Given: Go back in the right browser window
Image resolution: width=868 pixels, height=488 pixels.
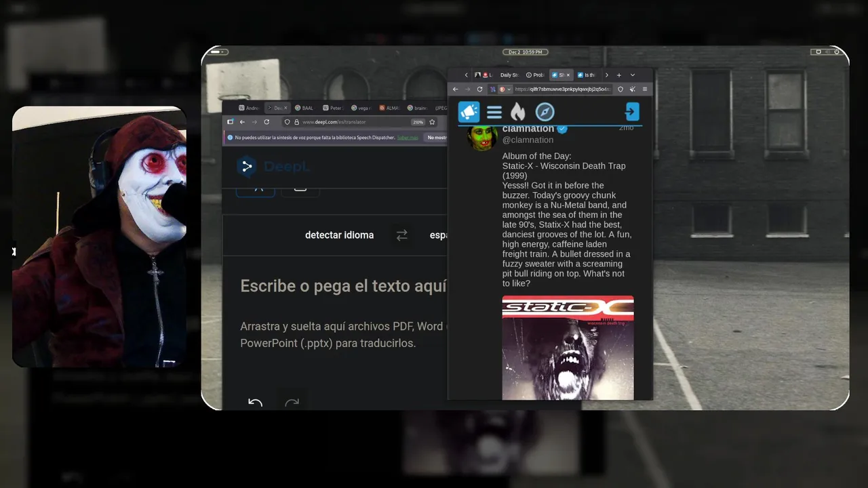Looking at the screenshot, I should [456, 89].
